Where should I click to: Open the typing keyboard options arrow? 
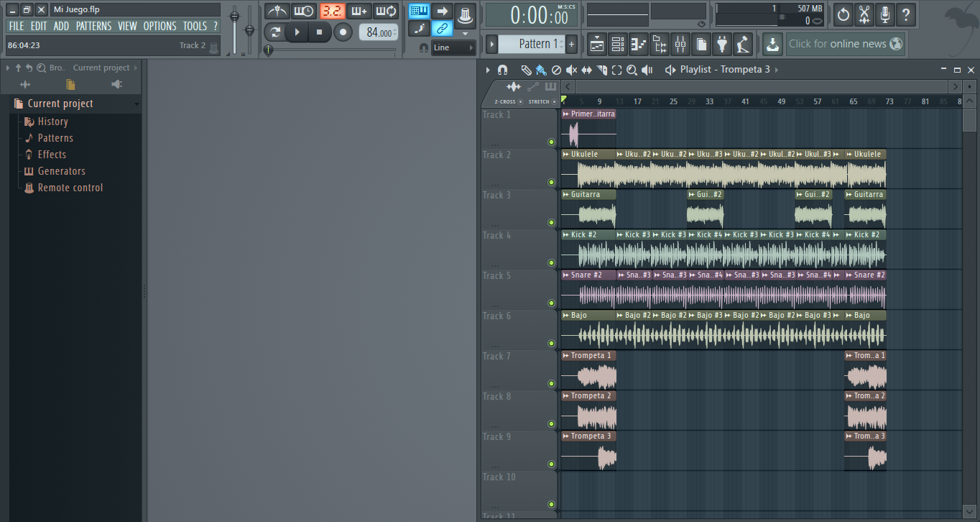(x=465, y=34)
